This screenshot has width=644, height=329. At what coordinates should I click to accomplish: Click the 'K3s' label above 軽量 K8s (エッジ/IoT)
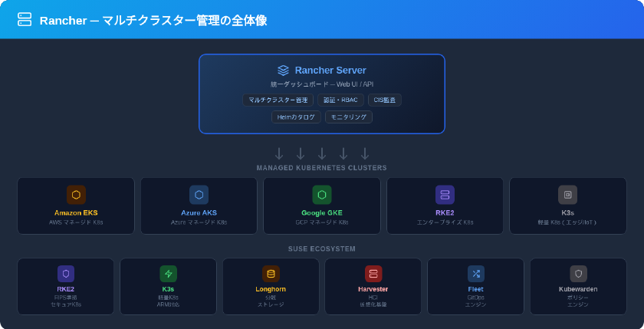567,212
